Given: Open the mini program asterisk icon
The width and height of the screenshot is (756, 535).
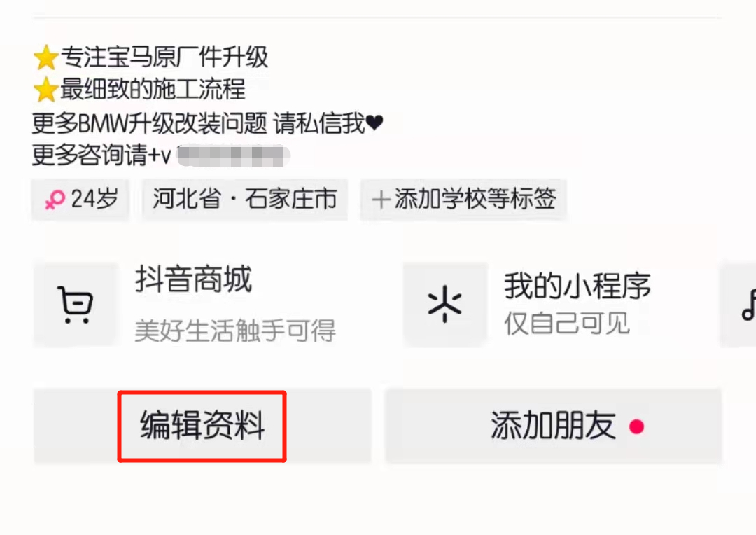Looking at the screenshot, I should [x=445, y=304].
